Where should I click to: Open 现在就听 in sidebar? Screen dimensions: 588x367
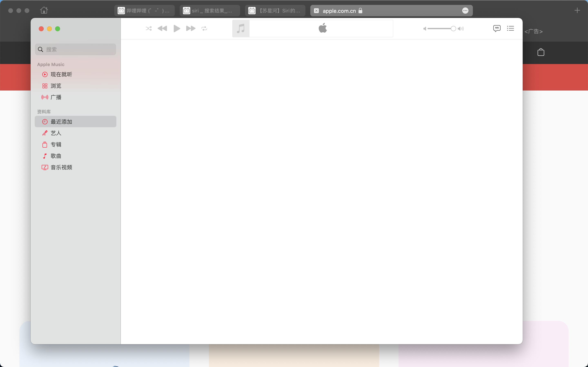click(61, 74)
